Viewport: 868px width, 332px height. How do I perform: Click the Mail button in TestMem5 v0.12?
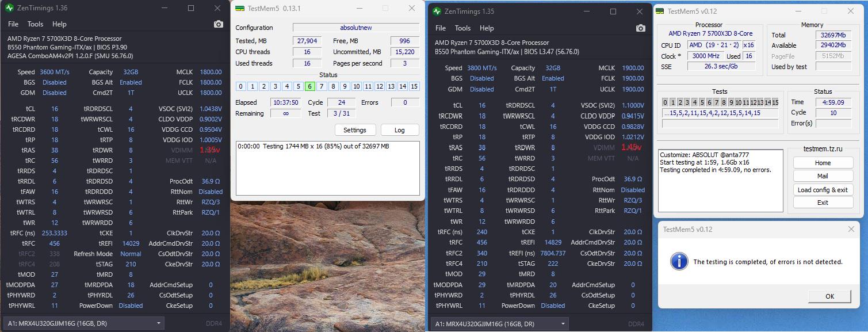pyautogui.click(x=823, y=176)
